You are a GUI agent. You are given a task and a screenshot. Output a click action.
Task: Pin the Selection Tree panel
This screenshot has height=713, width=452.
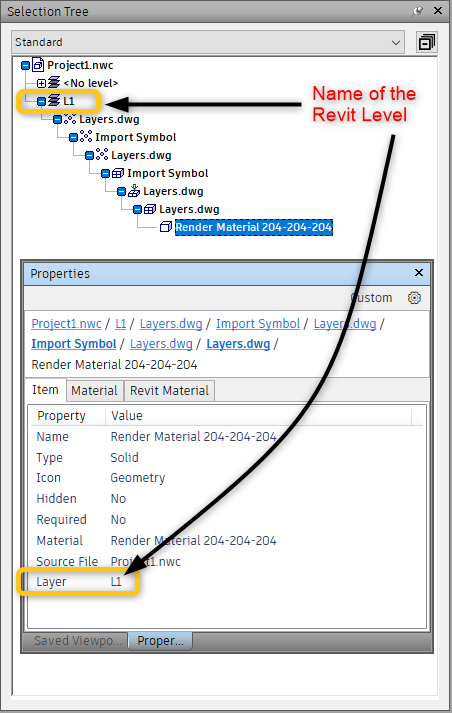tap(417, 11)
